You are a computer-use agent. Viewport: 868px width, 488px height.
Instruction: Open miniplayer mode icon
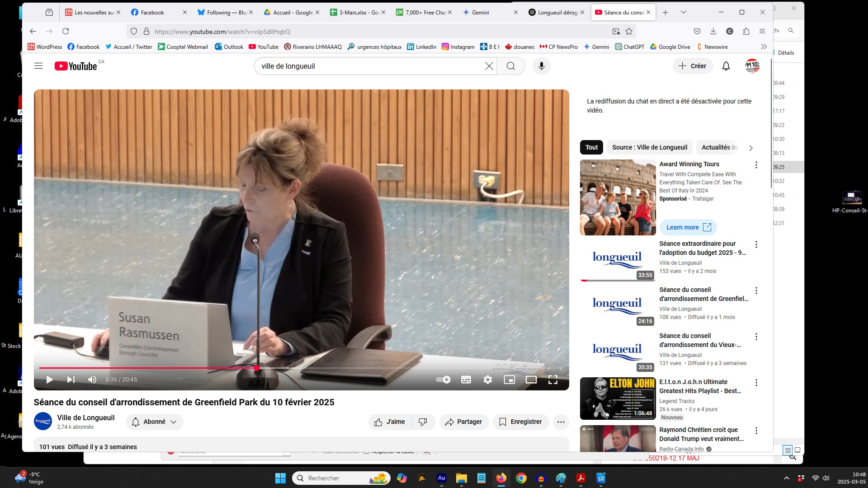coord(509,380)
